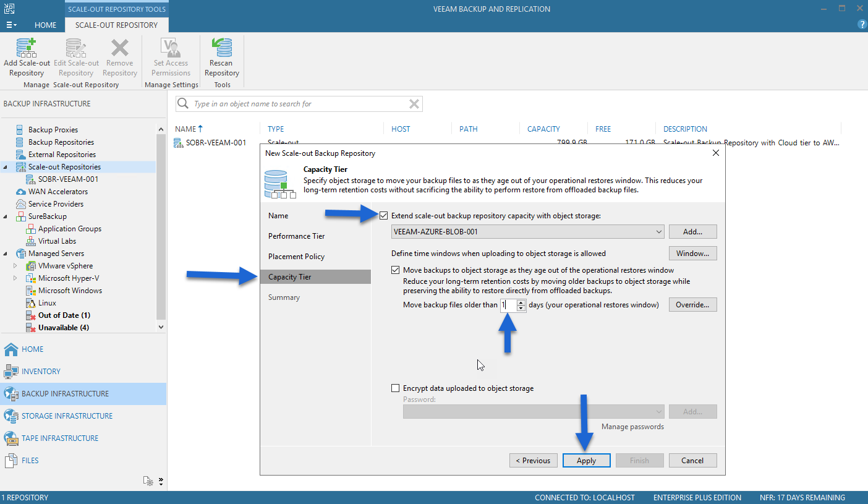This screenshot has width=868, height=504.
Task: Click Add Scale-out Repository ribbon icon
Action: point(27,48)
